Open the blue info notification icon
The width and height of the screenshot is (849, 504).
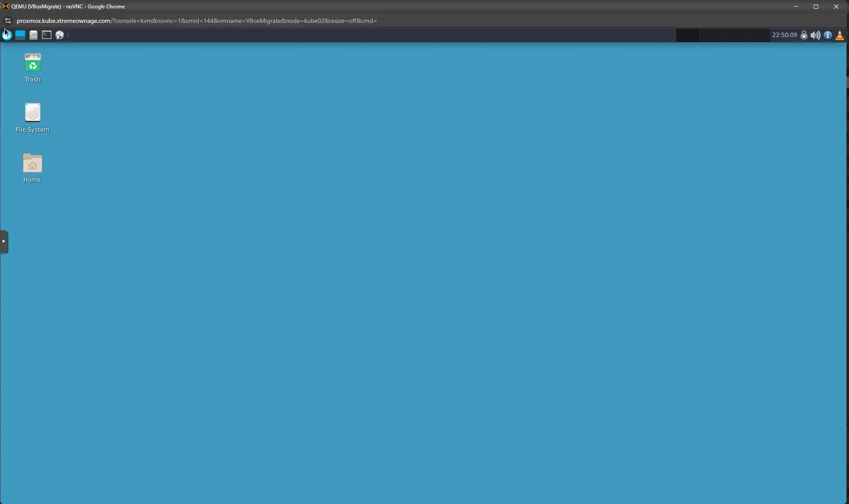[828, 35]
